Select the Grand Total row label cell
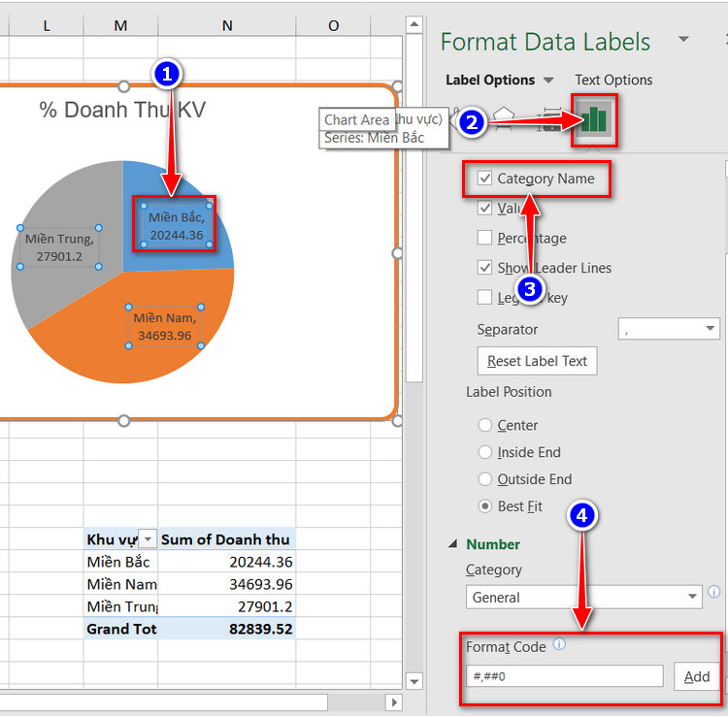The image size is (728, 717). point(120,629)
